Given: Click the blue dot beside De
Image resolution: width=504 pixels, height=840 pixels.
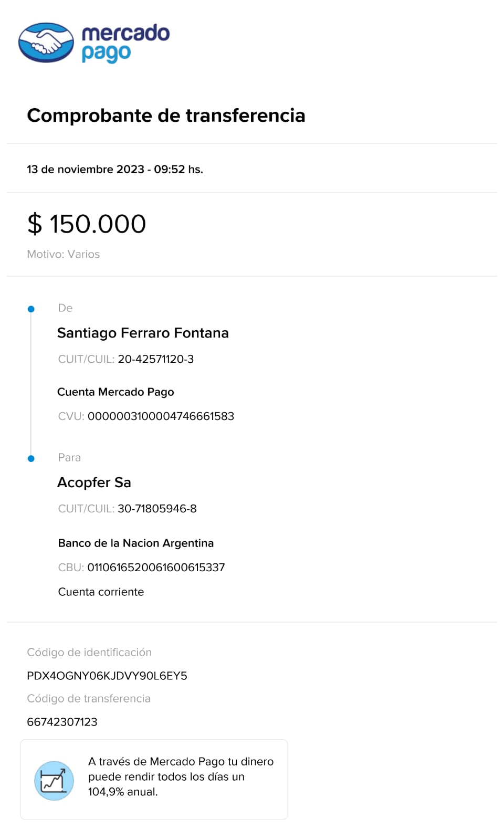Looking at the screenshot, I should (x=31, y=309).
